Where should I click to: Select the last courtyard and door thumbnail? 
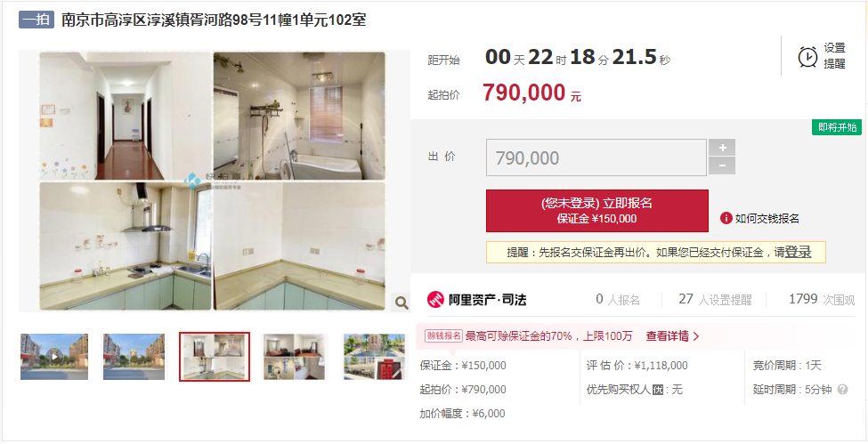[x=374, y=357]
